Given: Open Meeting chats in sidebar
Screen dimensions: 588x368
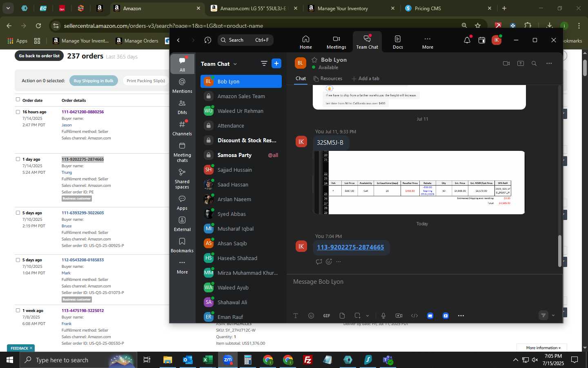Looking at the screenshot, I should pos(182,152).
